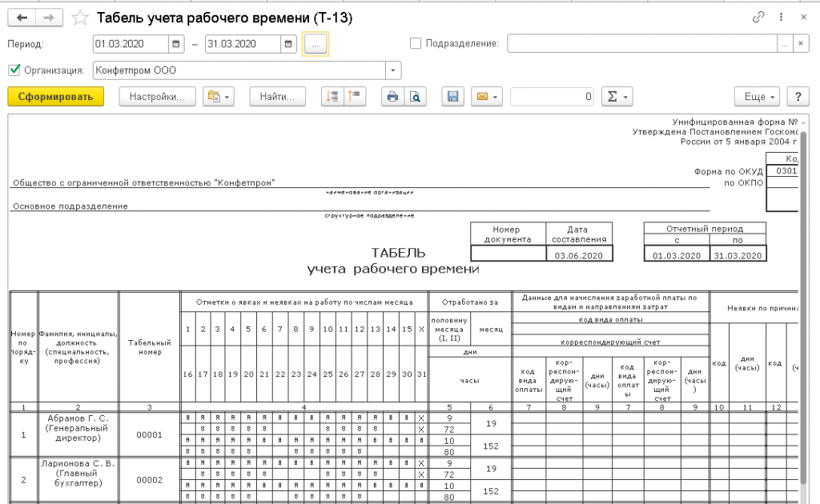The width and height of the screenshot is (820, 504).
Task: Click the period selection ellipsis button
Action: [316, 44]
